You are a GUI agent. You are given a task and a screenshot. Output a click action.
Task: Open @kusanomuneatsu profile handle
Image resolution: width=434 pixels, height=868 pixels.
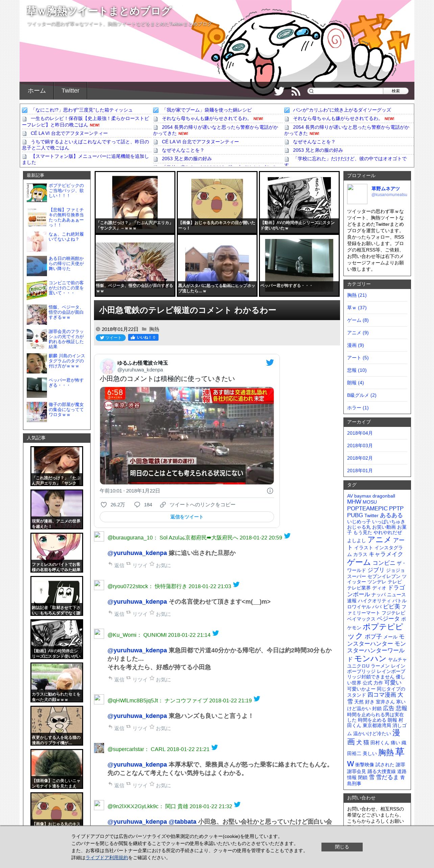point(389,195)
